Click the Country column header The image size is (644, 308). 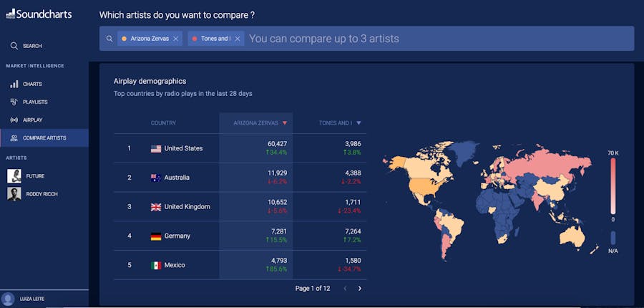point(163,123)
